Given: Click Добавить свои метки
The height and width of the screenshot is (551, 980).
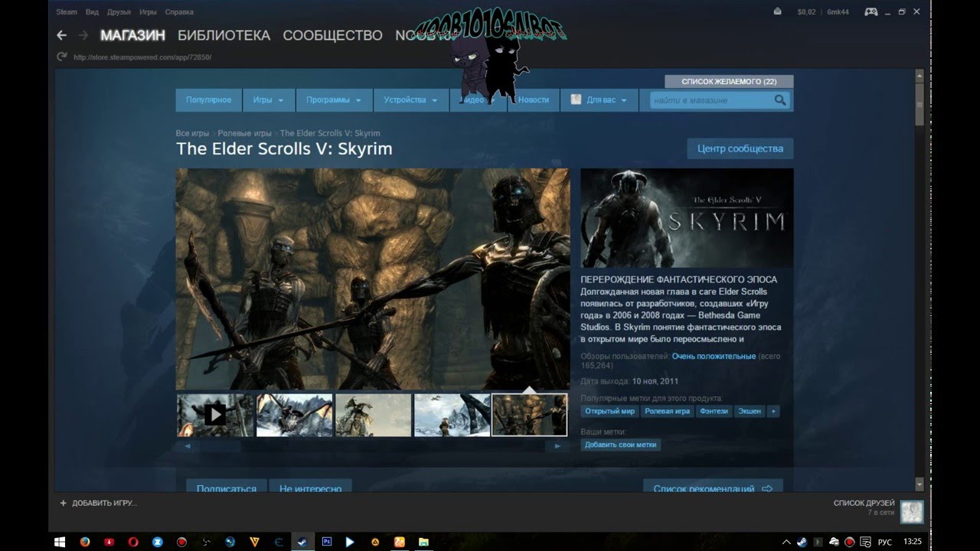Looking at the screenshot, I should pyautogui.click(x=621, y=445).
